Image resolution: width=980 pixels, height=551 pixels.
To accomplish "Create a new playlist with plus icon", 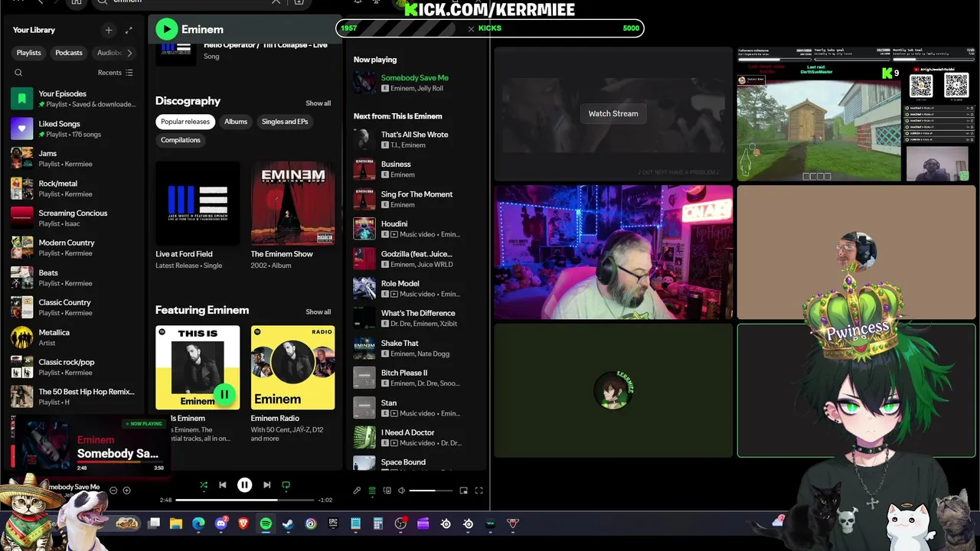I will click(109, 30).
